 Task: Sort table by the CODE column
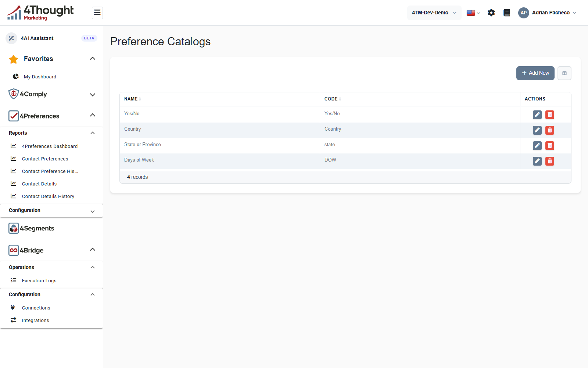[333, 99]
